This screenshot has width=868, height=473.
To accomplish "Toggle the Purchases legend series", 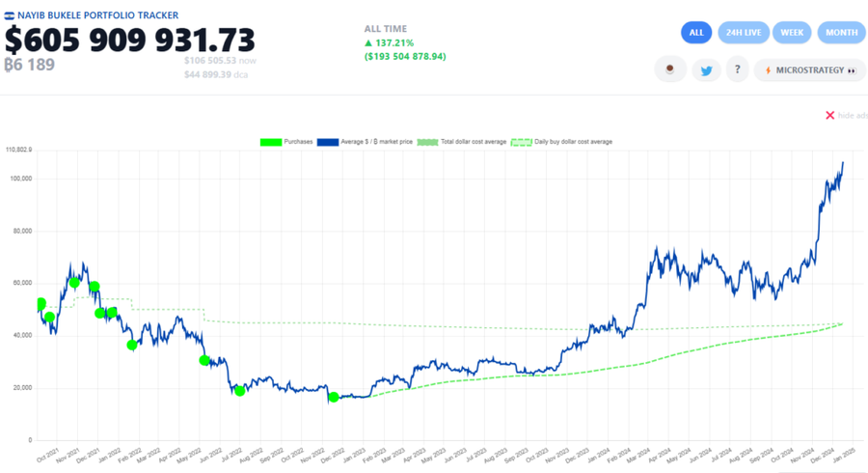I will coord(286,142).
